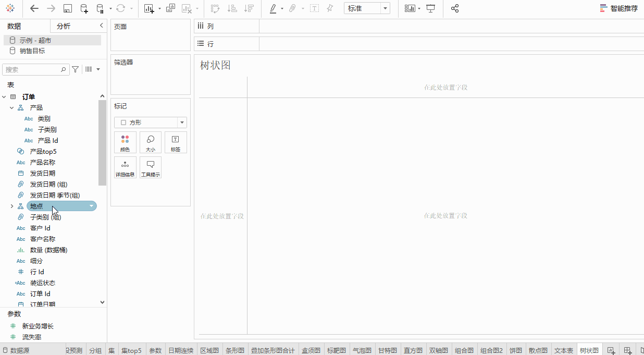Select the 流失率 parameter
This screenshot has width=644, height=355.
(32, 337)
